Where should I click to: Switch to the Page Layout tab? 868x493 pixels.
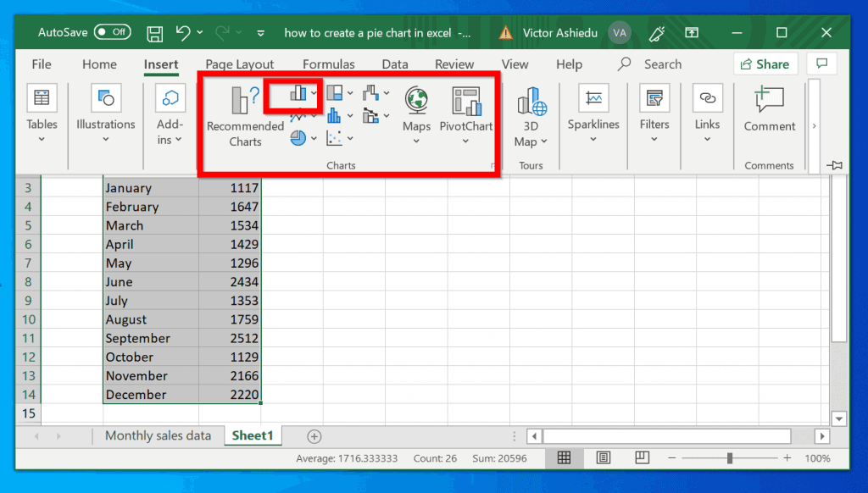click(x=240, y=64)
